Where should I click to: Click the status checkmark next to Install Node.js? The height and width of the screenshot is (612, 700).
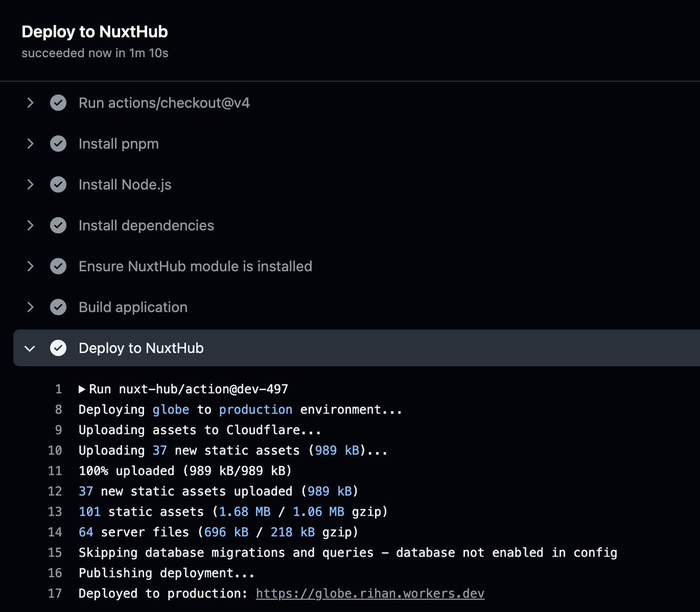click(x=58, y=184)
